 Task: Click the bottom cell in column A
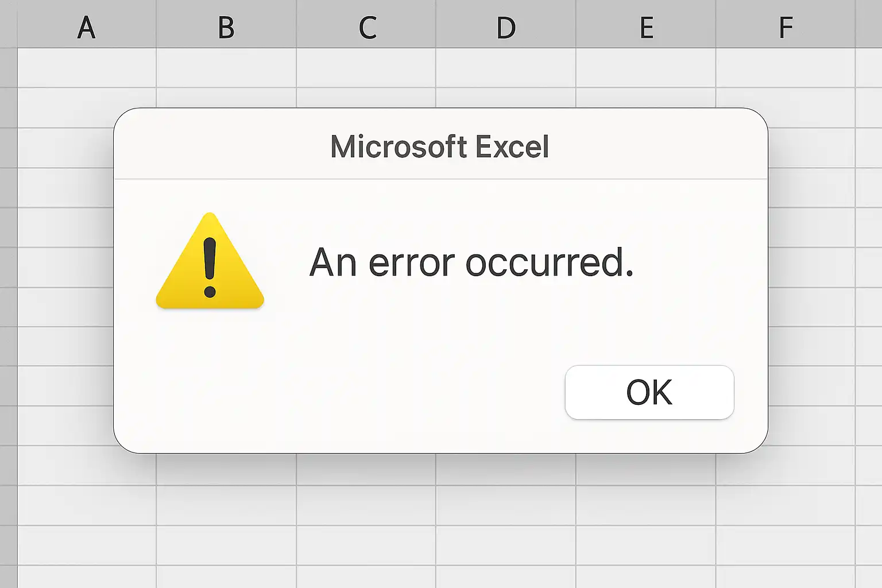click(x=87, y=577)
